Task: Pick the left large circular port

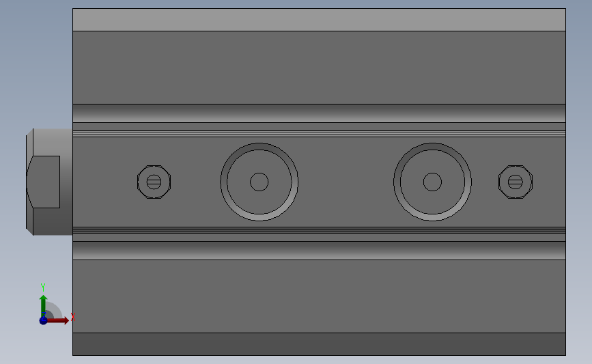Action: (x=259, y=182)
